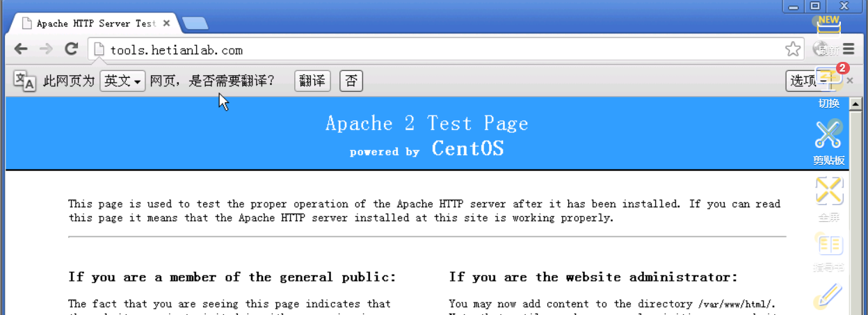Click the tools.hetianlab.com address field
The height and width of the screenshot is (315, 868).
tap(445, 50)
